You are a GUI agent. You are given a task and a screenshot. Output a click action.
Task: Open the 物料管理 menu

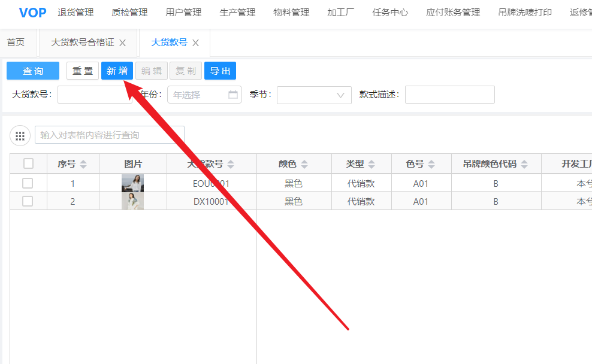(x=291, y=13)
